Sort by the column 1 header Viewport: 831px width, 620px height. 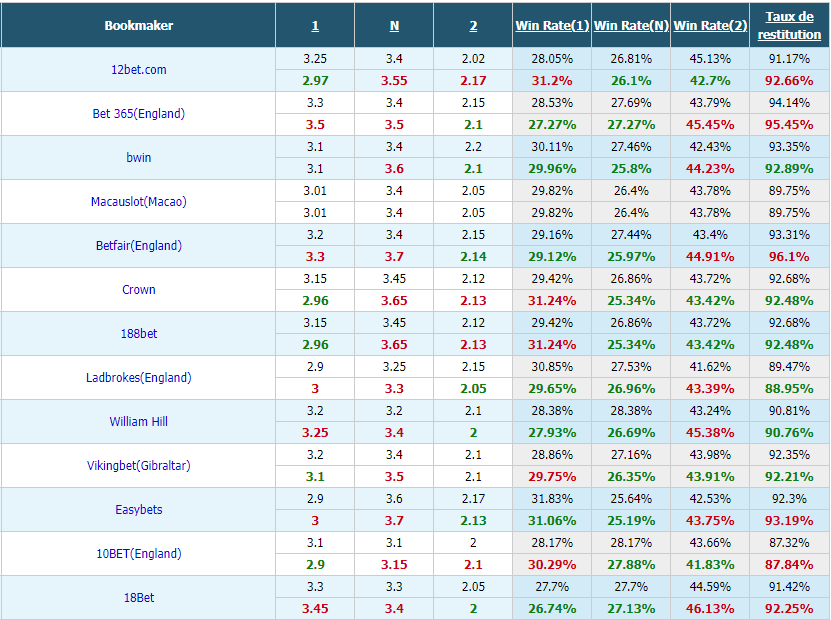click(x=315, y=25)
